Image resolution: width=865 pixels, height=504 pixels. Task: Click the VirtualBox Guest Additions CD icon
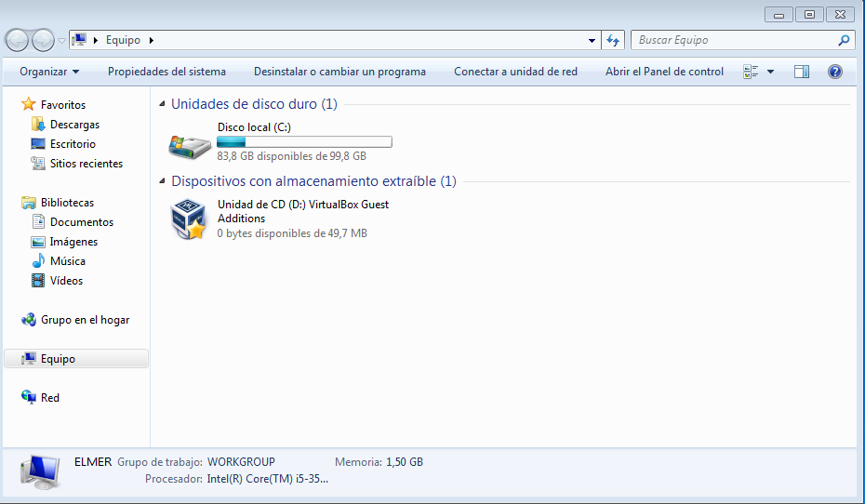189,219
